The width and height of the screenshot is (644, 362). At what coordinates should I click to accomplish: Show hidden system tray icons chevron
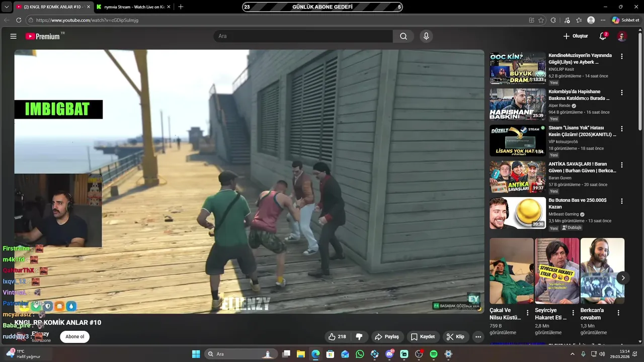point(572,354)
